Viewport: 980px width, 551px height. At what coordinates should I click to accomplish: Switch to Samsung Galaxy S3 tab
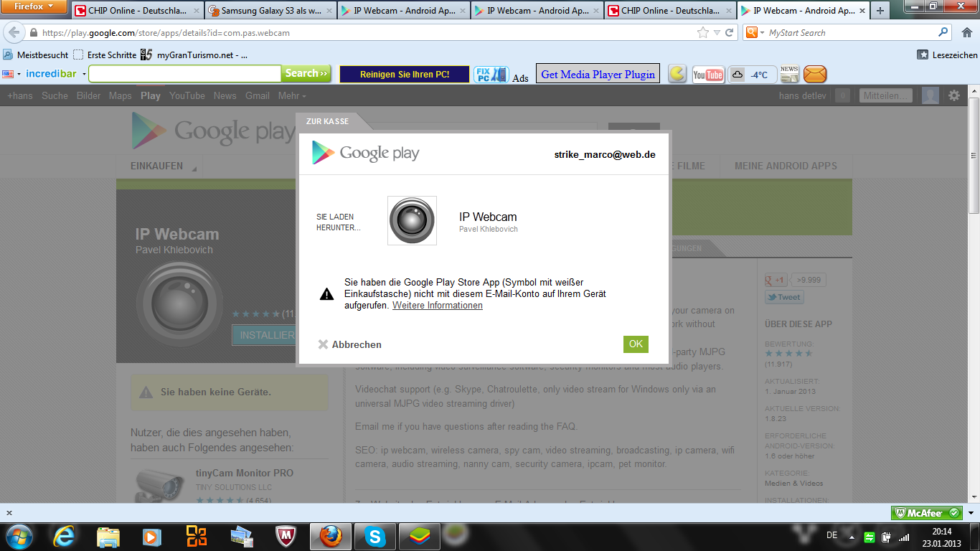coord(271,11)
